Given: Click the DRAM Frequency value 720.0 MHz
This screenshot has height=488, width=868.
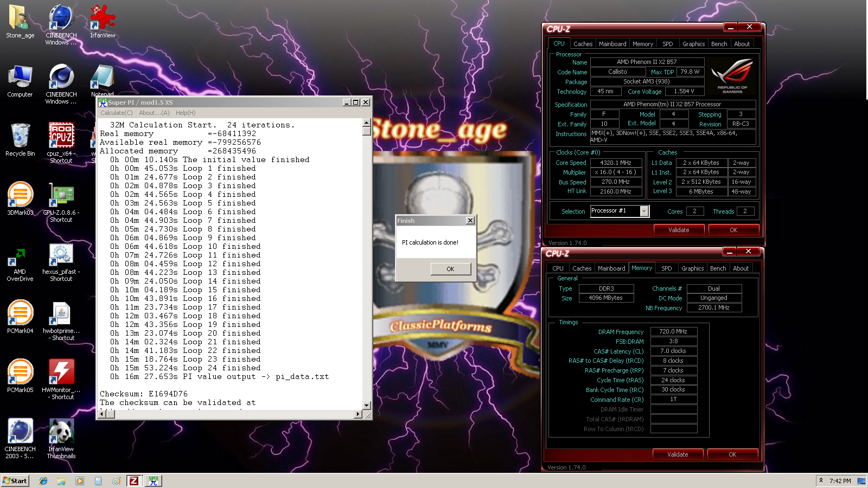Looking at the screenshot, I should (673, 331).
